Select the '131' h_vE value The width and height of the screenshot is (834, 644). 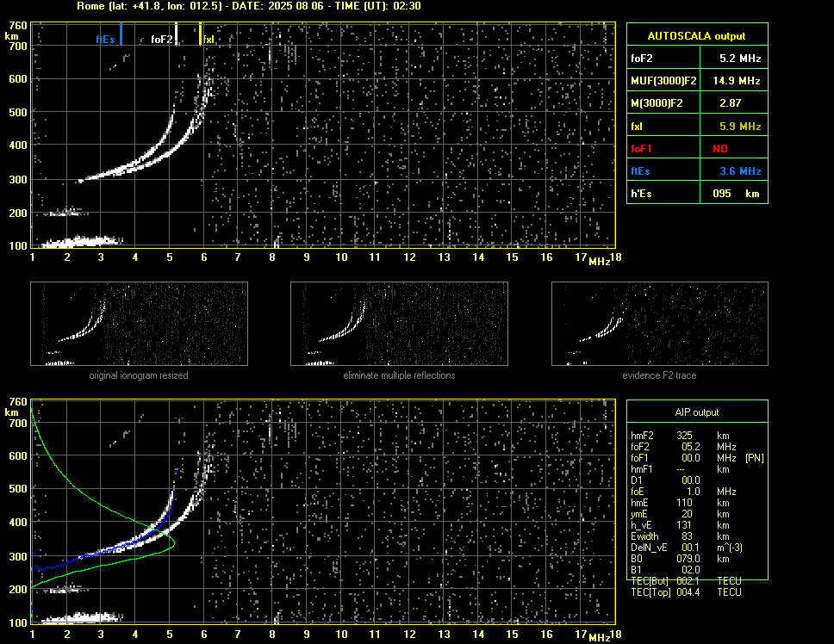pos(685,525)
